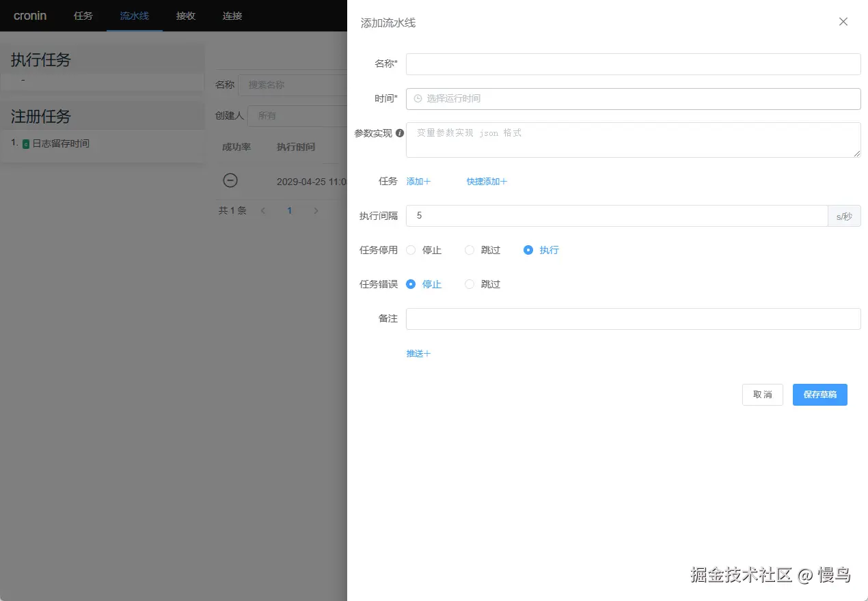The height and width of the screenshot is (601, 868).
Task: Click the 日志留存时间 registered task
Action: coord(61,143)
